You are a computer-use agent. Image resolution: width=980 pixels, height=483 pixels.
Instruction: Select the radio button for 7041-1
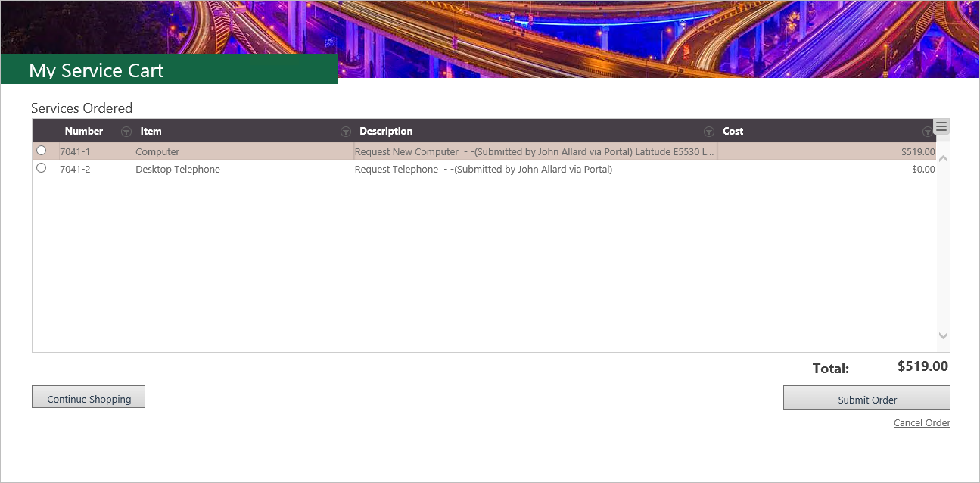41,151
